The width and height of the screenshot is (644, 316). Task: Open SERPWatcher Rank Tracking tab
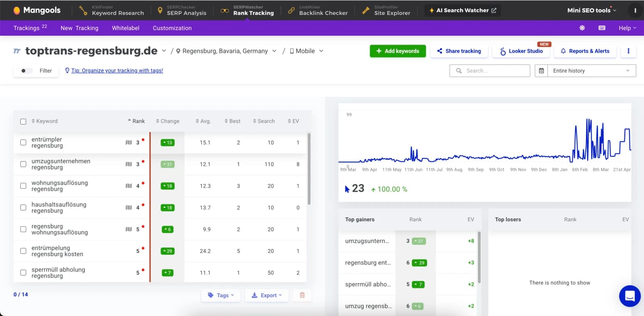click(x=248, y=10)
